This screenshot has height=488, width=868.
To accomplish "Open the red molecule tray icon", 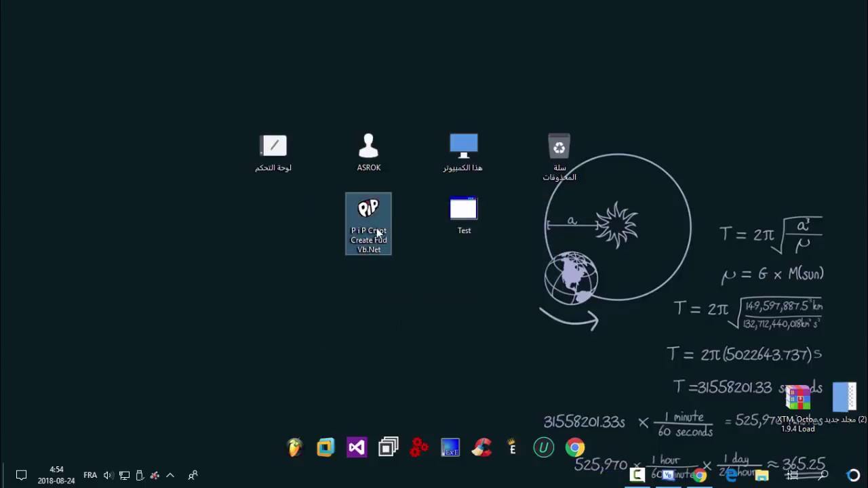I will coord(155,475).
